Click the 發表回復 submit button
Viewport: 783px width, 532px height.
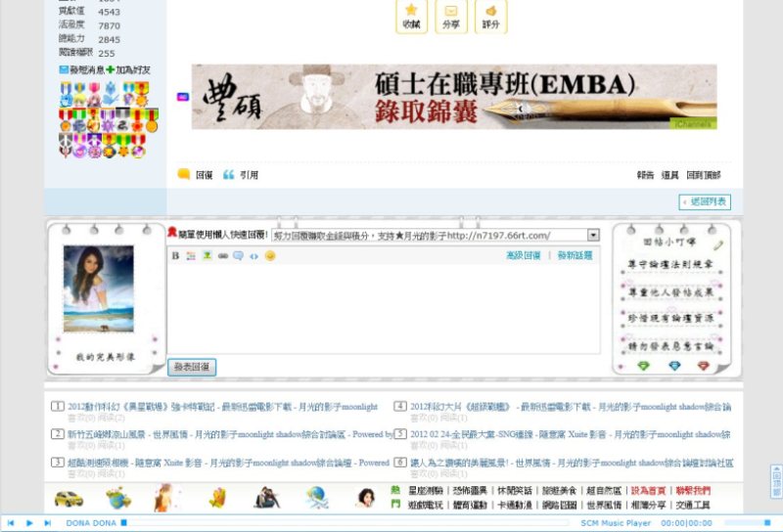[192, 367]
